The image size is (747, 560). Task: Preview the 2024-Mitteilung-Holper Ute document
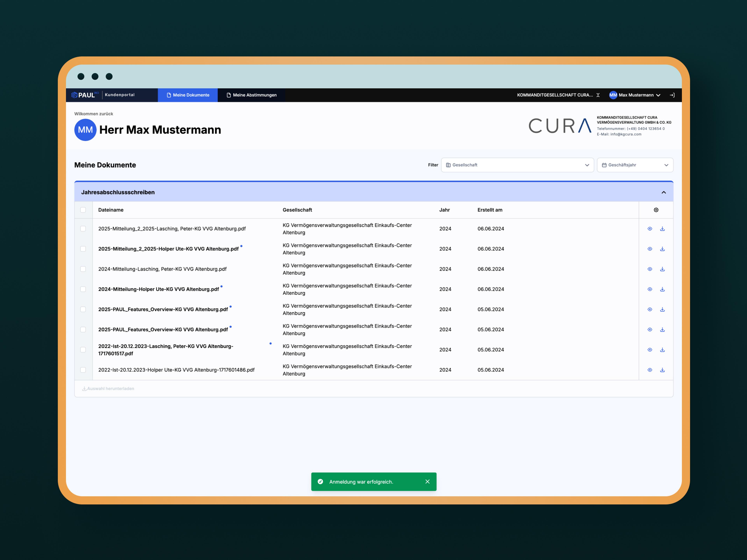click(649, 289)
